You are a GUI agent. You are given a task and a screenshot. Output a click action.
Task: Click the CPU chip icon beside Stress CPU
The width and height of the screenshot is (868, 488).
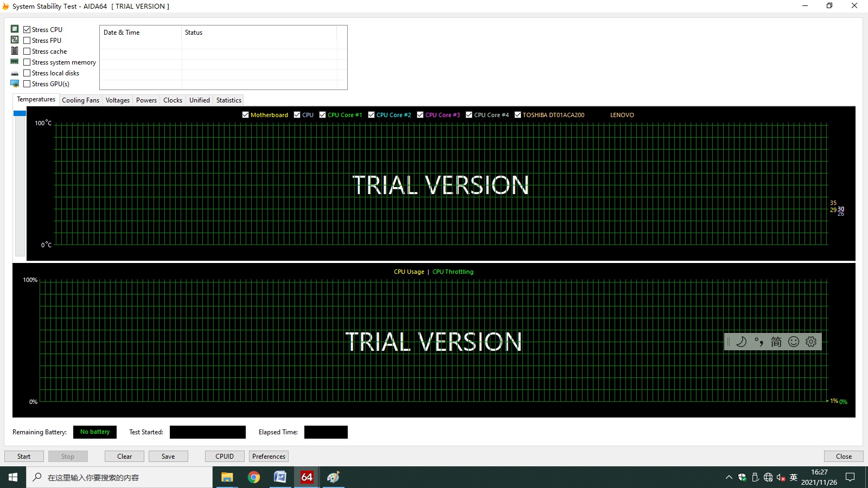coord(15,29)
